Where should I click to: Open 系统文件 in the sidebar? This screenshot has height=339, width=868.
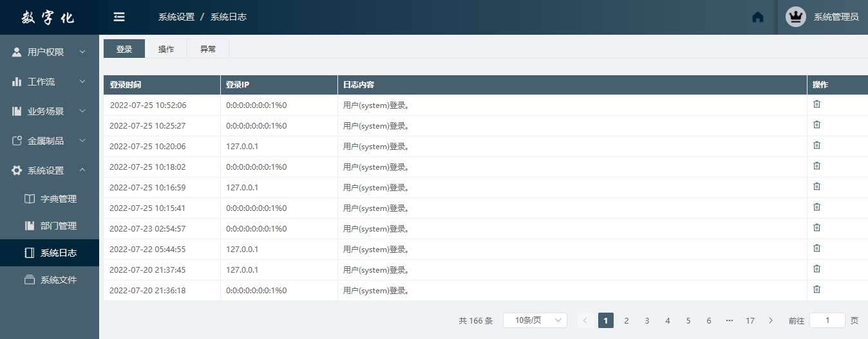tap(58, 280)
